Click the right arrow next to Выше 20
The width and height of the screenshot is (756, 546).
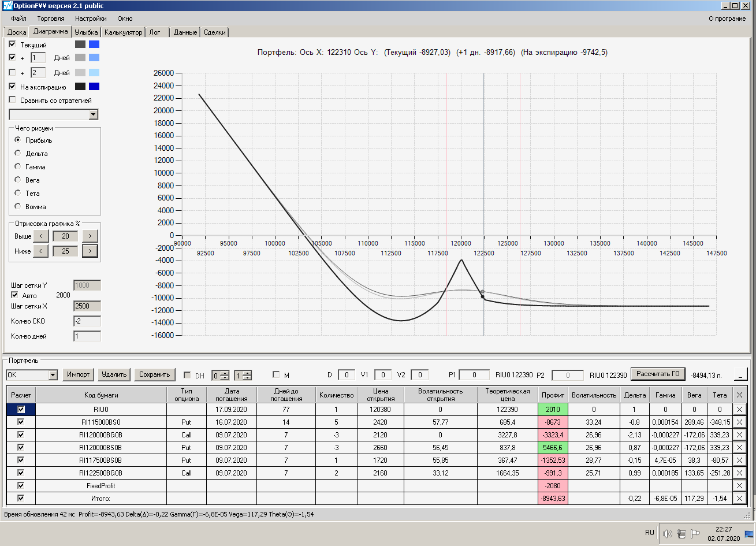tap(90, 236)
